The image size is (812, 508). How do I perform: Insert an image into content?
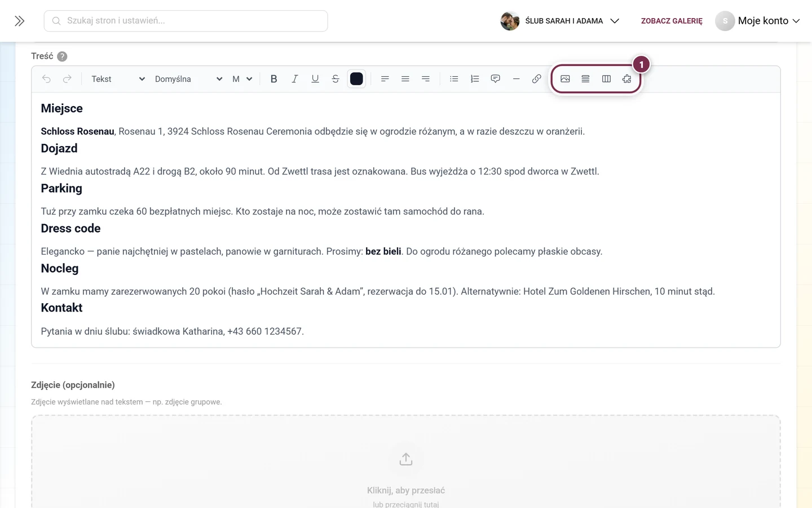(565, 79)
